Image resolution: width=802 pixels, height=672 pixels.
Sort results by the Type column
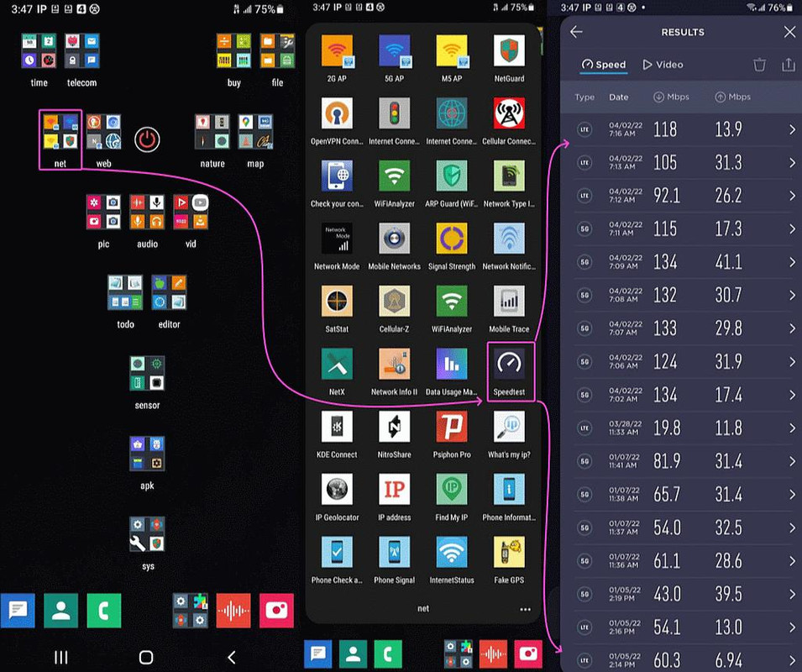click(584, 97)
